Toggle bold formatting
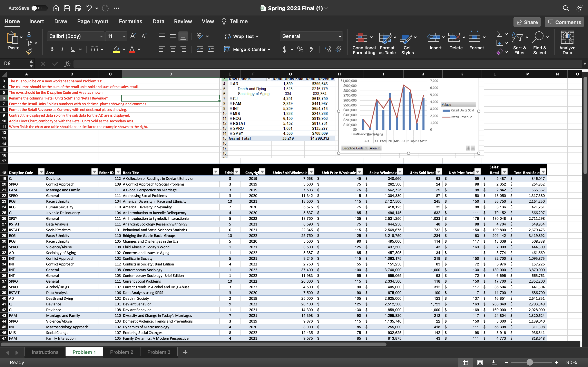Image resolution: width=588 pixels, height=367 pixels. tap(52, 49)
